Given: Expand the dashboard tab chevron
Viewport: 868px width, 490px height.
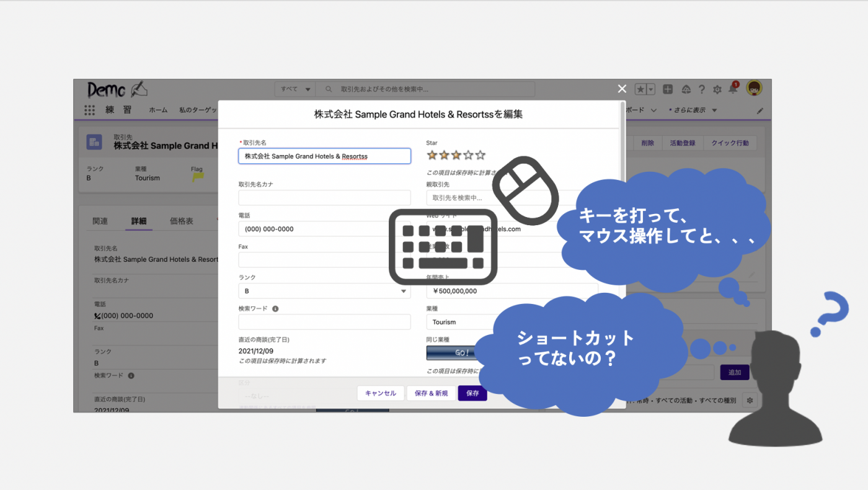Looking at the screenshot, I should [x=653, y=110].
